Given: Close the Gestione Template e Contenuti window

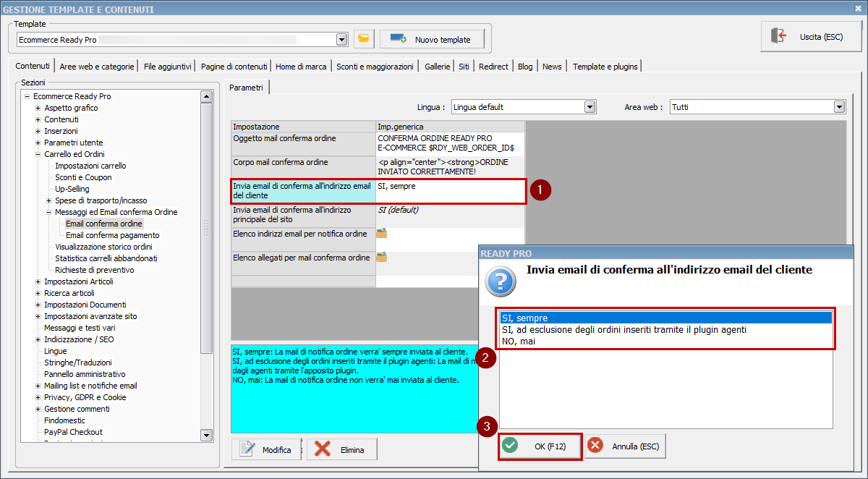Looking at the screenshot, I should coord(858,9).
